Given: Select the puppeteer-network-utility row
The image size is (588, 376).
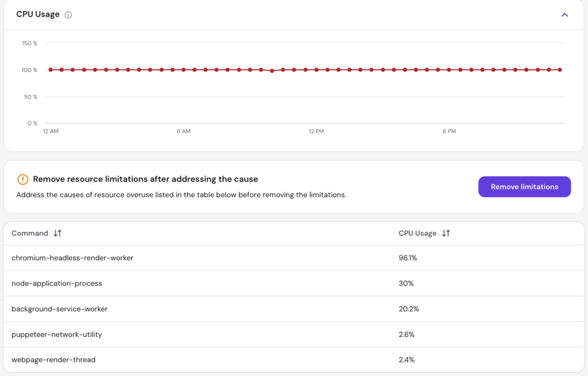Looking at the screenshot, I should (x=293, y=335).
